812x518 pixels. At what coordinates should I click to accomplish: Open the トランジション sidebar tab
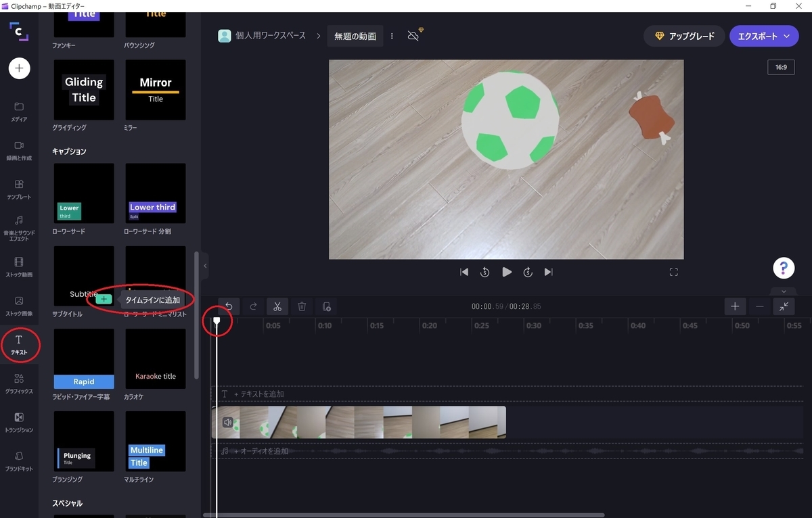tap(19, 421)
